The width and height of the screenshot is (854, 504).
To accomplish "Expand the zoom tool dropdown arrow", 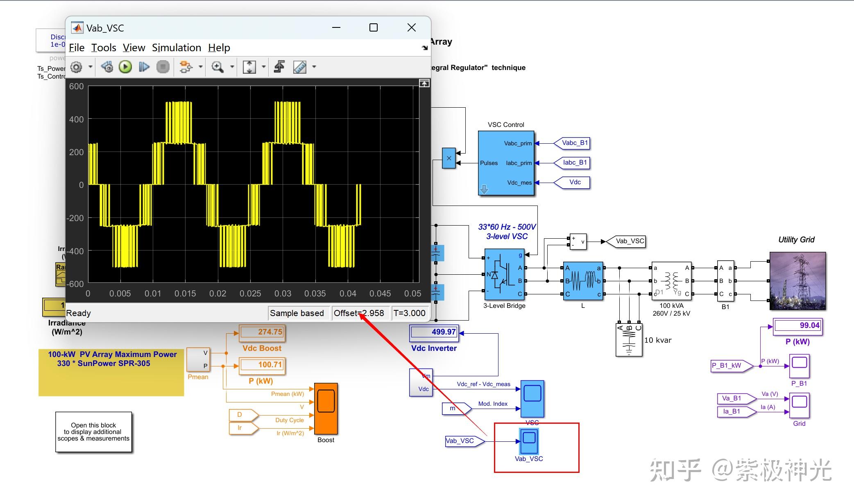I will click(x=232, y=67).
